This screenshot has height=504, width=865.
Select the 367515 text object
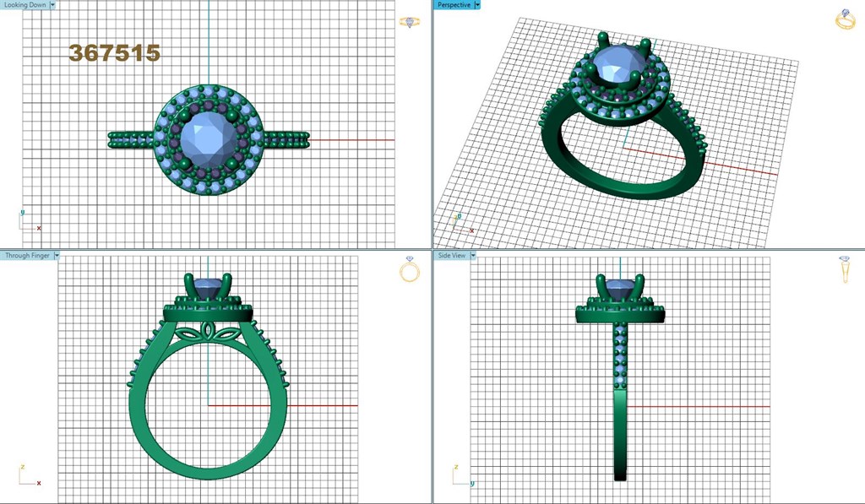click(x=114, y=53)
